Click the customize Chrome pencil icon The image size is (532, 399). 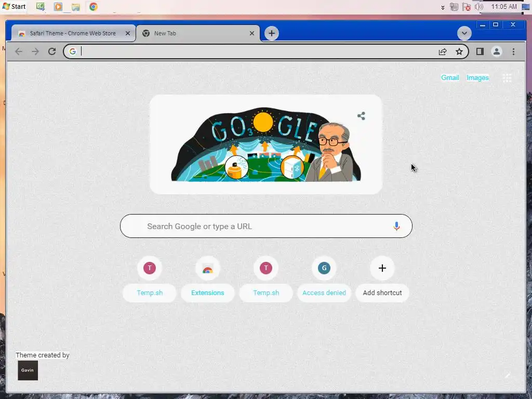(x=507, y=376)
